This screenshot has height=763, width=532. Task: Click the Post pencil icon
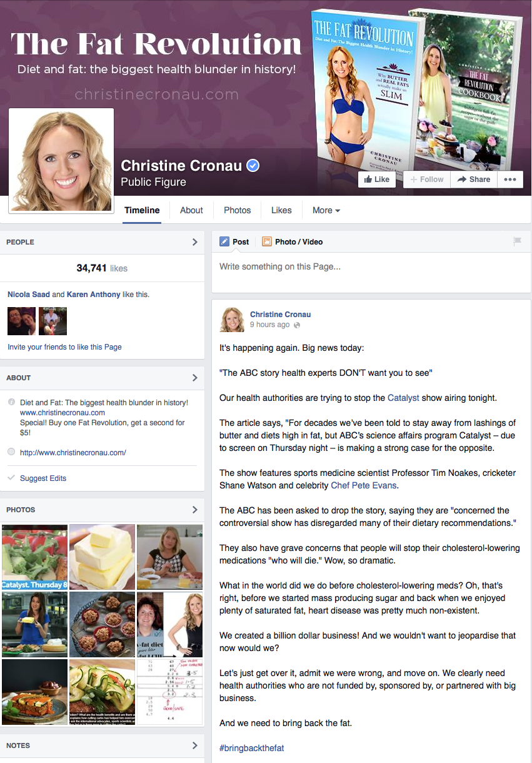[x=224, y=241]
